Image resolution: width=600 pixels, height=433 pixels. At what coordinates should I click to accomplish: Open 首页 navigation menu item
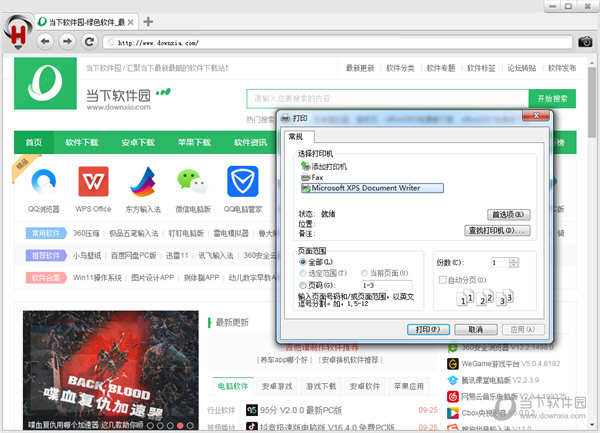tap(34, 142)
